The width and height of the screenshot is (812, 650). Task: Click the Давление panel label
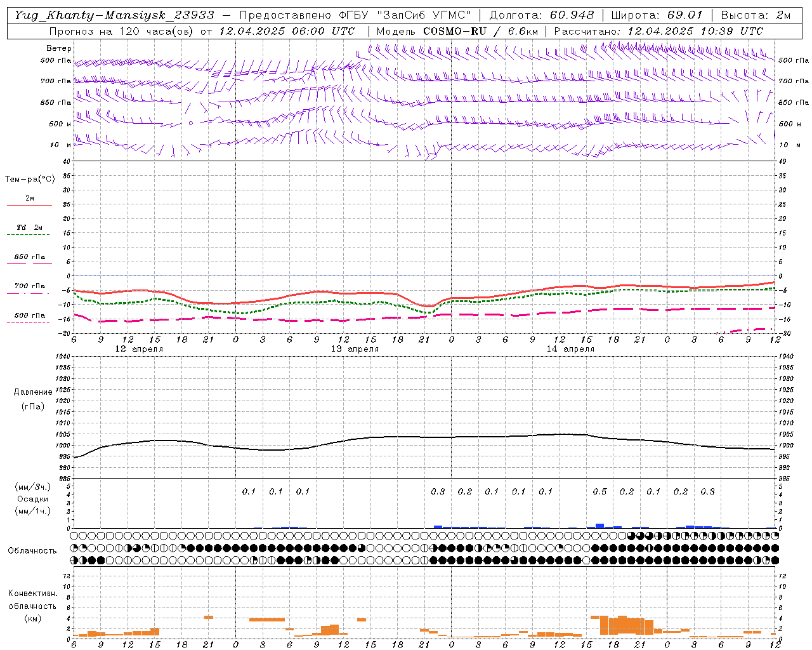pos(33,392)
